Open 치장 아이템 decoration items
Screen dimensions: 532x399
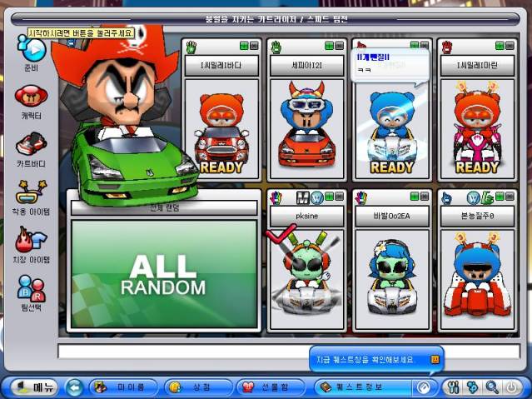31,240
